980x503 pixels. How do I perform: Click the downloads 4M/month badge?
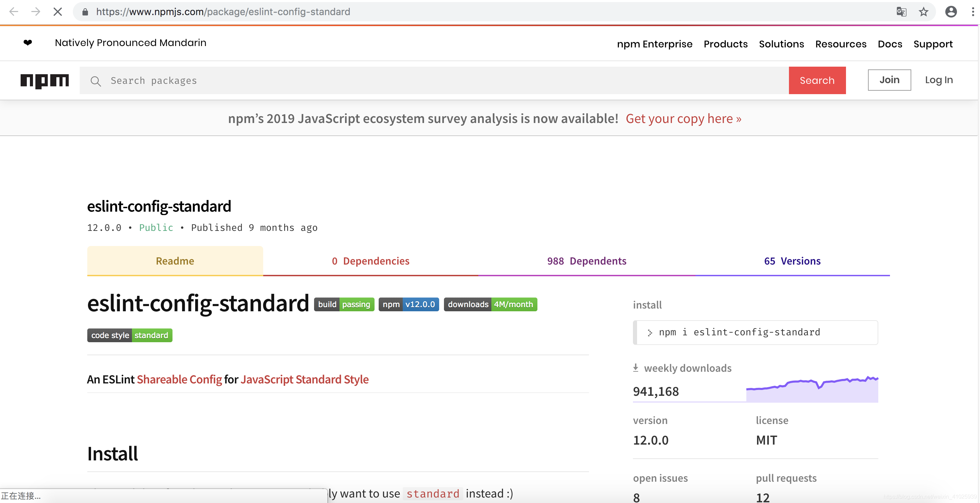pyautogui.click(x=490, y=304)
